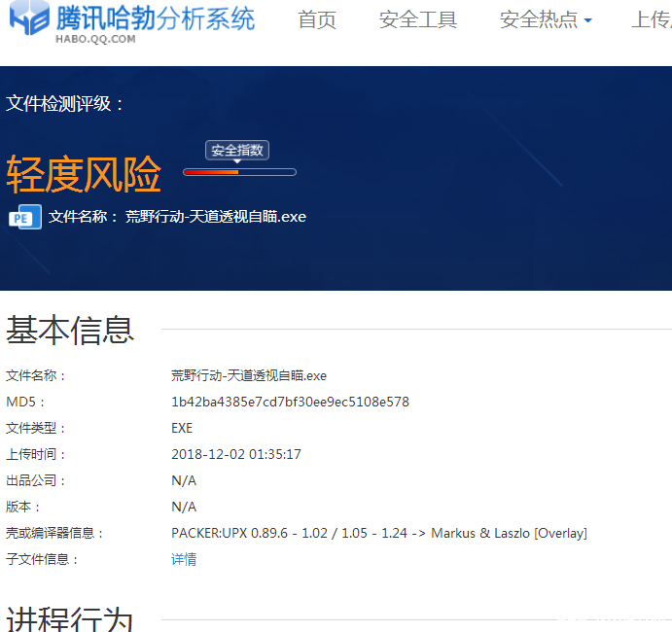Click the caret arrow beside 安全热点
672x632 pixels.
point(587,20)
